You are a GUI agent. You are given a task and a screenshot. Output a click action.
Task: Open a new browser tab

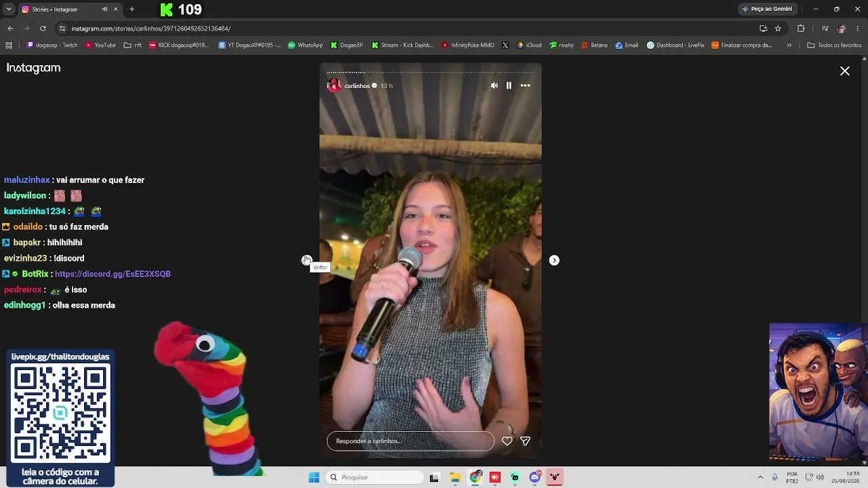(132, 9)
